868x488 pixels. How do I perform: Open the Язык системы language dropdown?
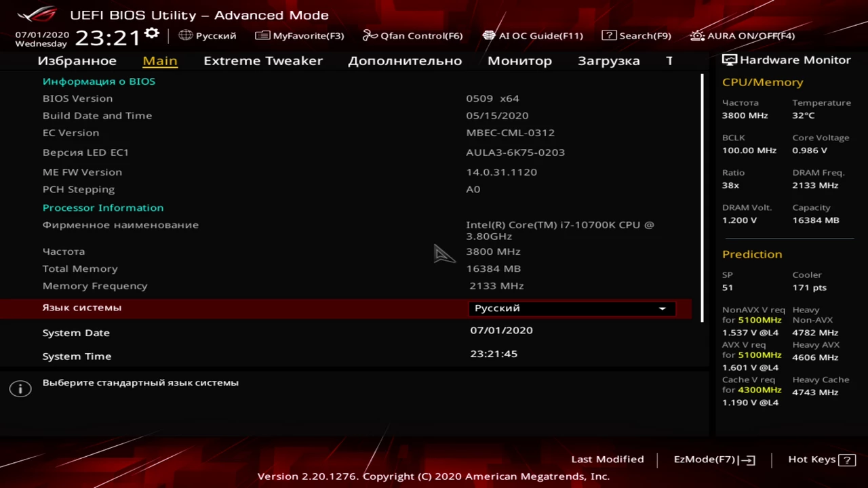pos(571,308)
